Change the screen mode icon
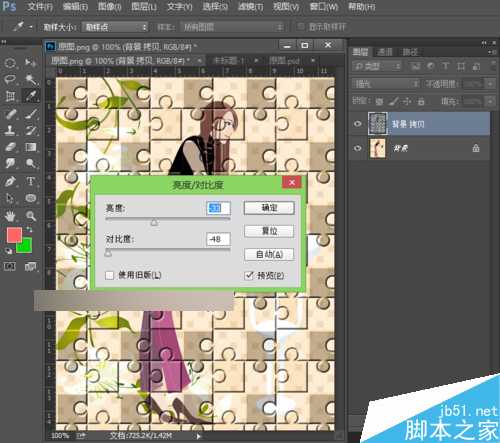 coord(31,266)
